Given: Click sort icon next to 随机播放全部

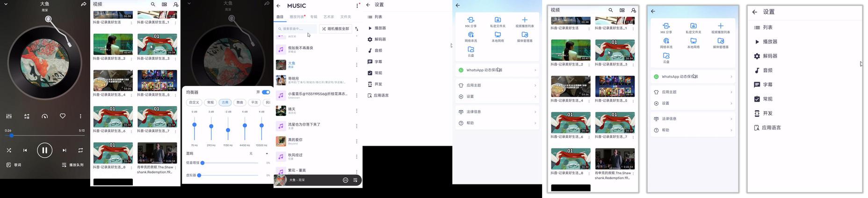Looking at the screenshot, I should pos(357,29).
